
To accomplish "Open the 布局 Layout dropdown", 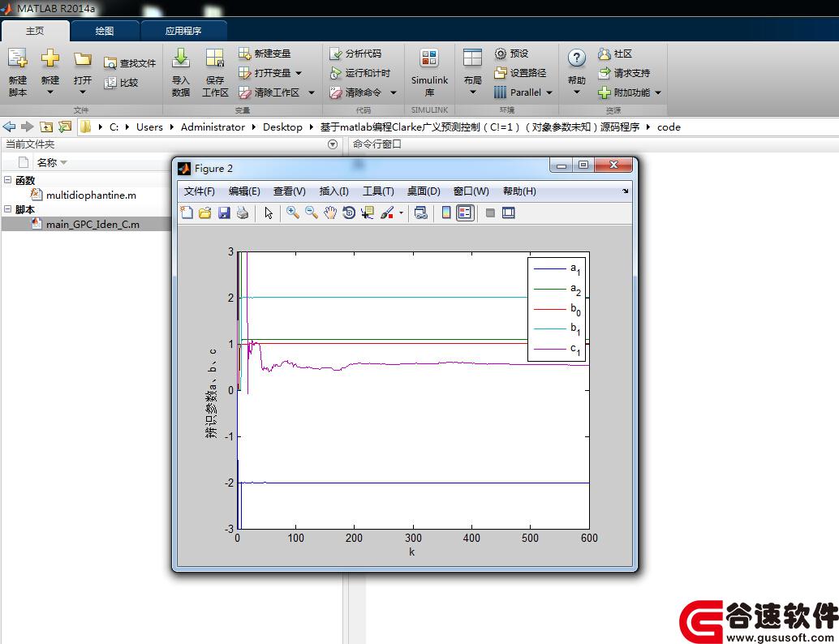I will [x=472, y=71].
